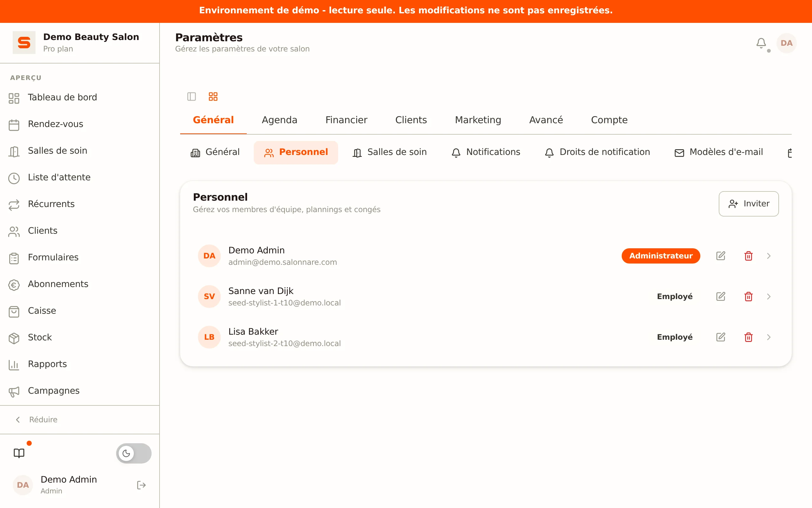
Task: Select the Personnel sub-tab
Action: coord(296,152)
